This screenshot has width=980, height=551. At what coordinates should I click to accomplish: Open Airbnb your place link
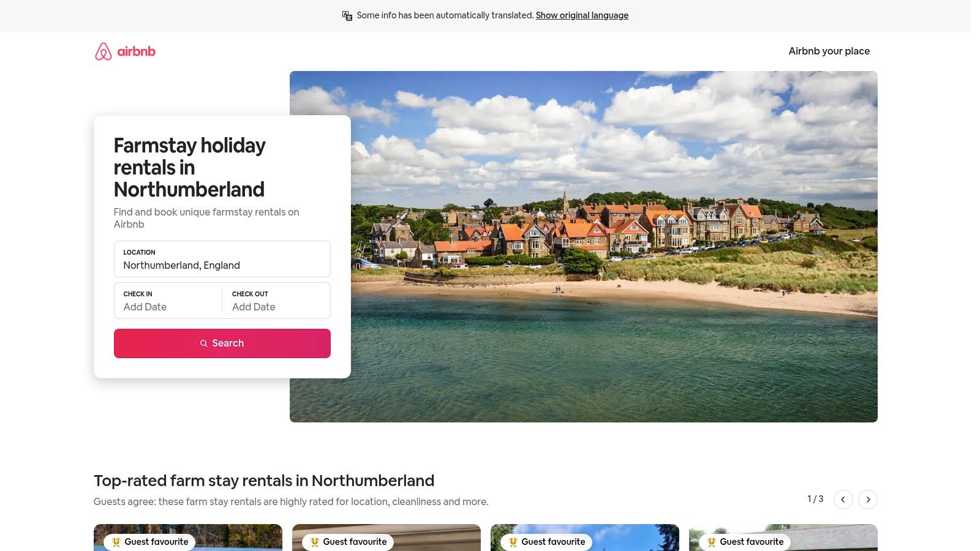pos(829,51)
